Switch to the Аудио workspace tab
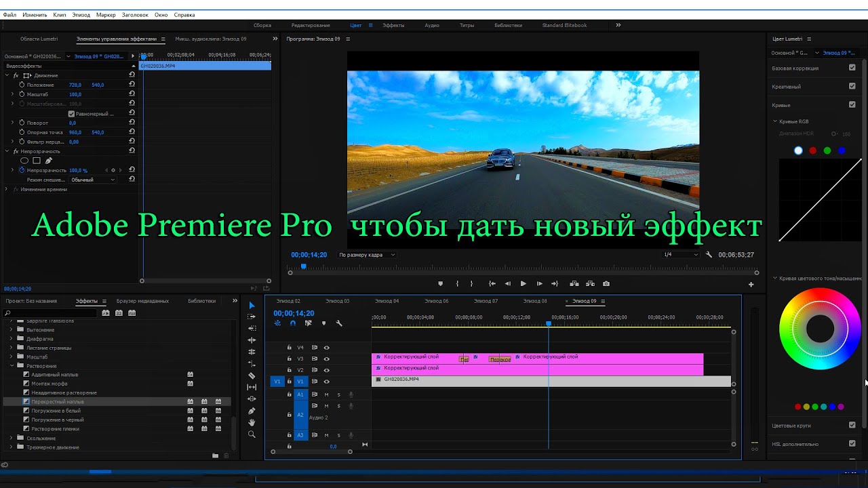Viewport: 868px width, 488px height. 432,25
